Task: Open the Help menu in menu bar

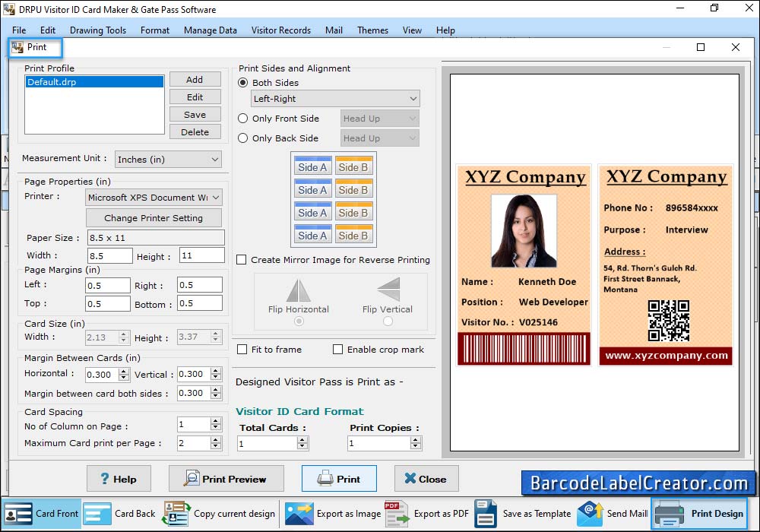Action: tap(445, 30)
